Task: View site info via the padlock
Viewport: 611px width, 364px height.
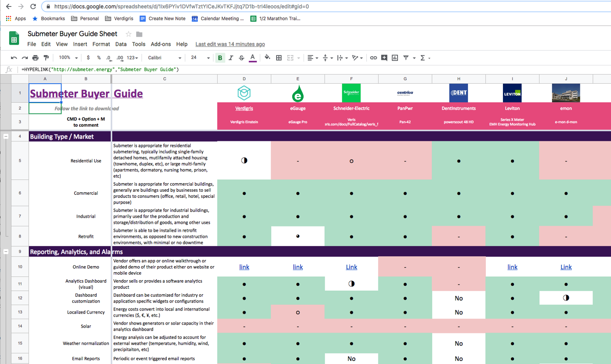Action: pyautogui.click(x=48, y=6)
